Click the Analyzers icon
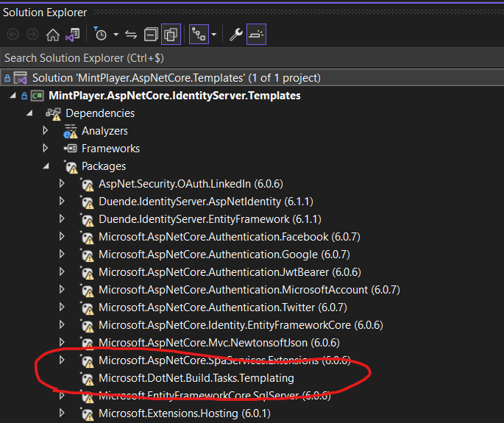Screen dimensions: 504x423 (71, 131)
